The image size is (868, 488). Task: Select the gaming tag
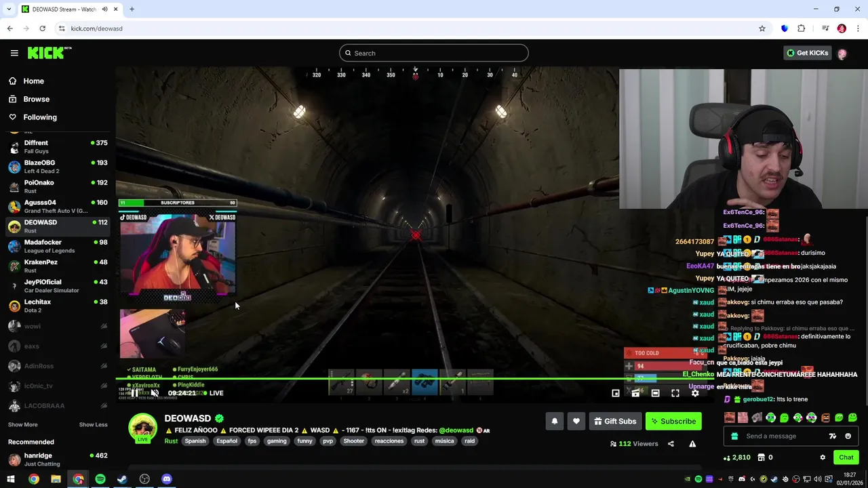pyautogui.click(x=277, y=441)
